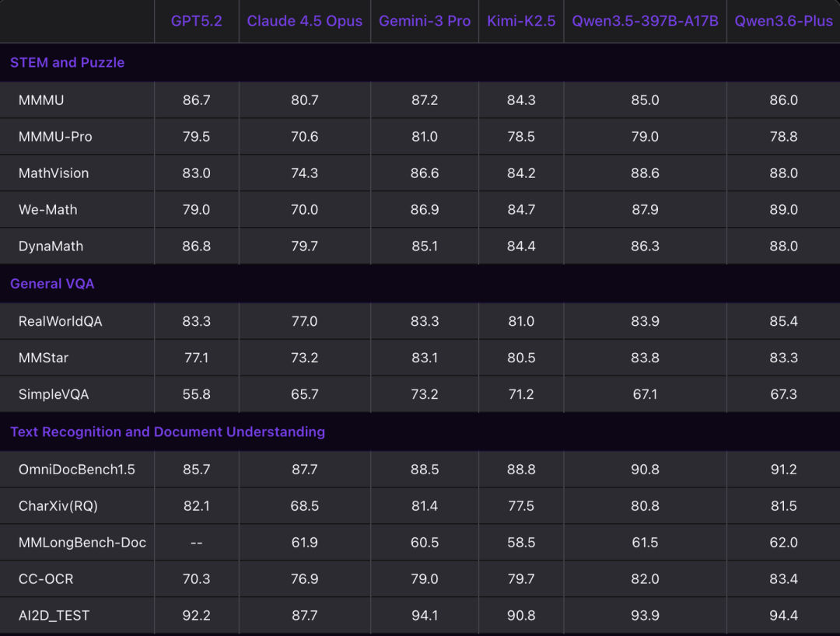This screenshot has height=636, width=840.
Task: Select Claude 4.5 Opus MathVision score 74.3
Action: pos(304,173)
